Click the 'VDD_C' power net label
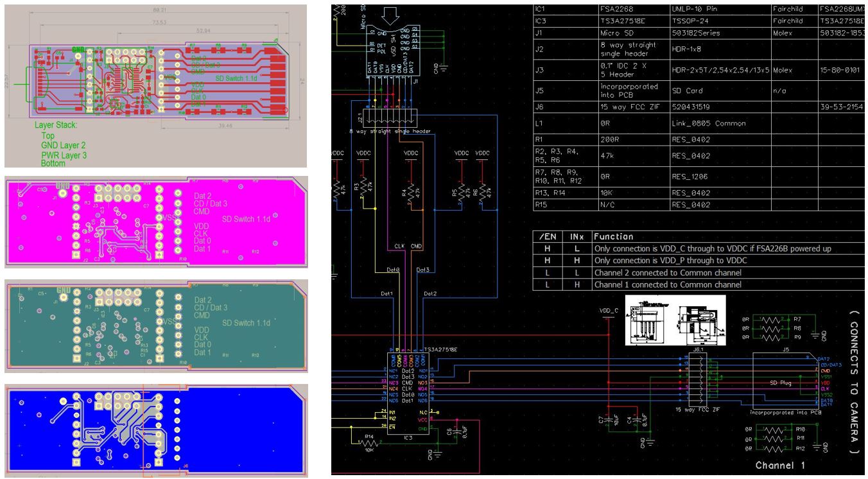This screenshot has height=479, width=868. [x=609, y=311]
